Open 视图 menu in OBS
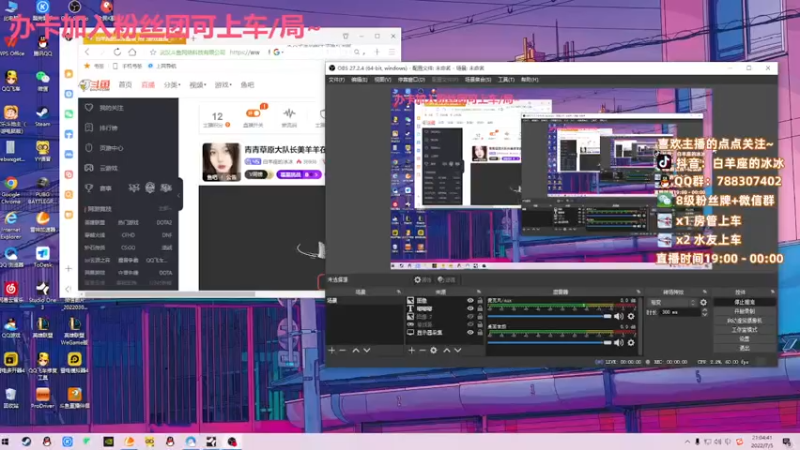800x450 pixels. (383, 80)
